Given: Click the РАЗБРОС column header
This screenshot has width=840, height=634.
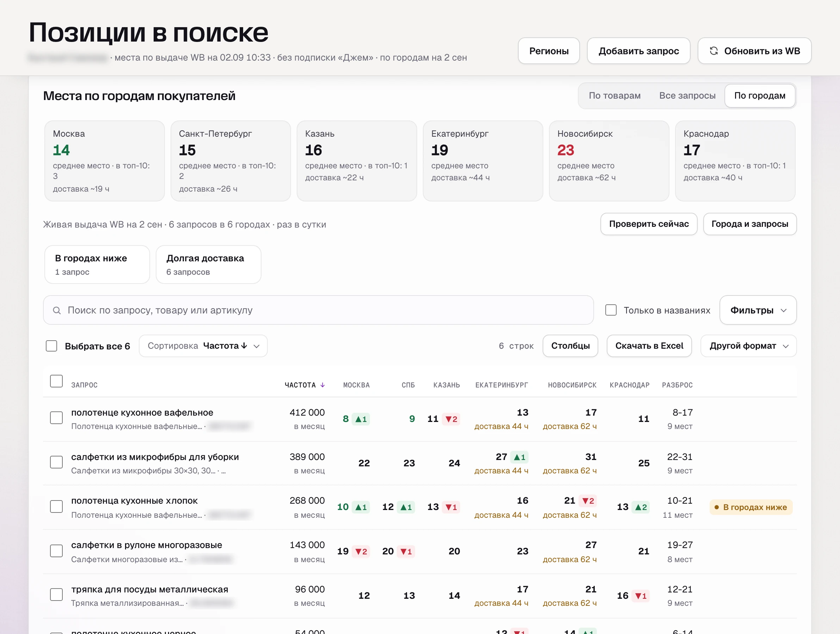Looking at the screenshot, I should [677, 385].
